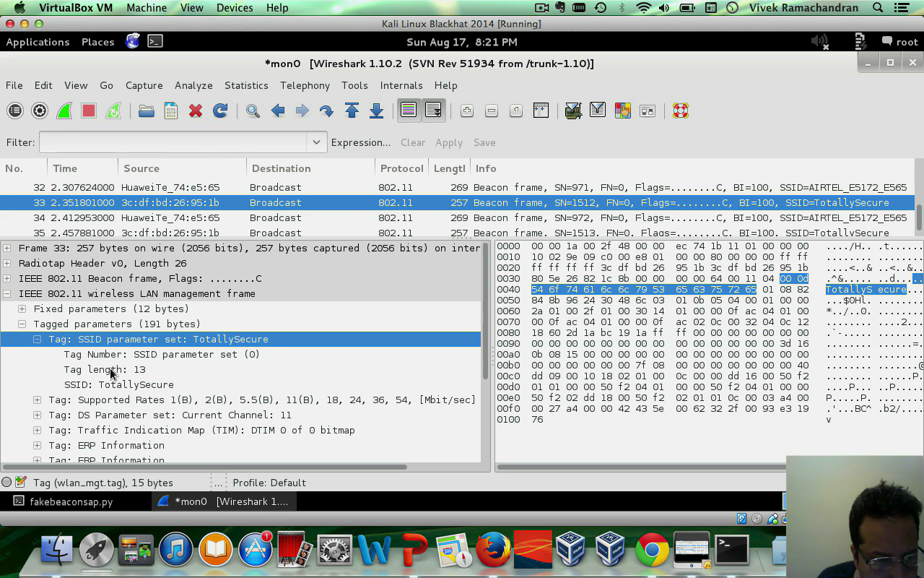This screenshot has height=578, width=924.
Task: Collapse wireless LAN management frame node
Action: pos(7,293)
